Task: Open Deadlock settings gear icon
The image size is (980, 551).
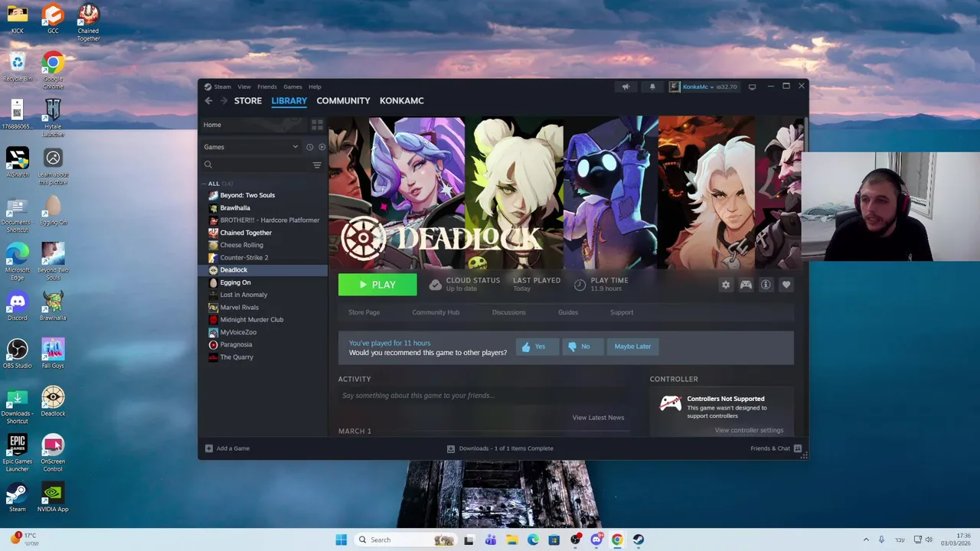Action: click(x=726, y=285)
